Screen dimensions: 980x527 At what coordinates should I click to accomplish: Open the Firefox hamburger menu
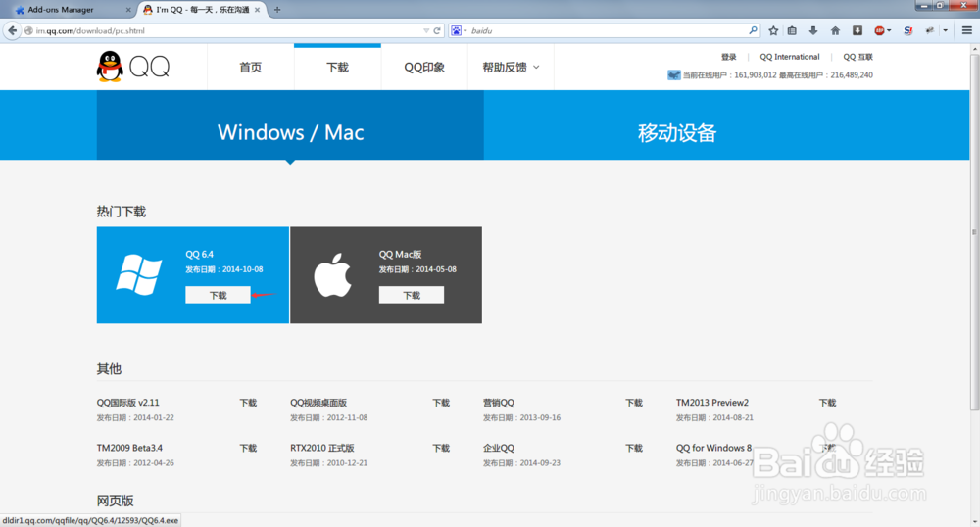pyautogui.click(x=967, y=30)
